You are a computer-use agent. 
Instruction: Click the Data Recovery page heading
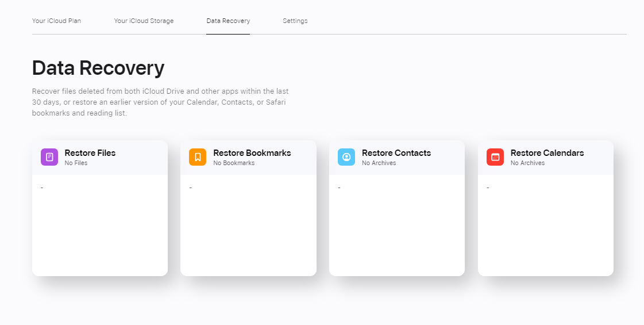click(x=98, y=68)
